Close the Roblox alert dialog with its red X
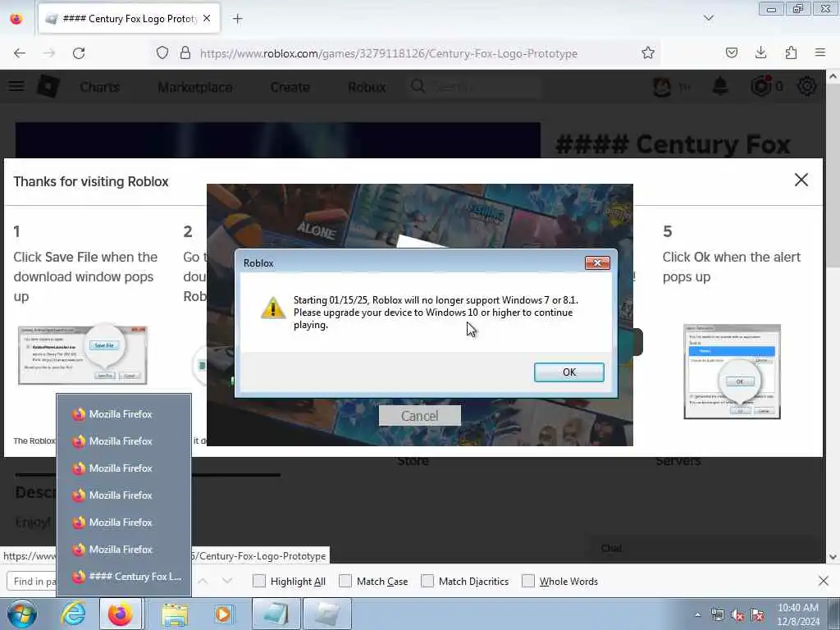This screenshot has width=840, height=630. click(x=597, y=262)
